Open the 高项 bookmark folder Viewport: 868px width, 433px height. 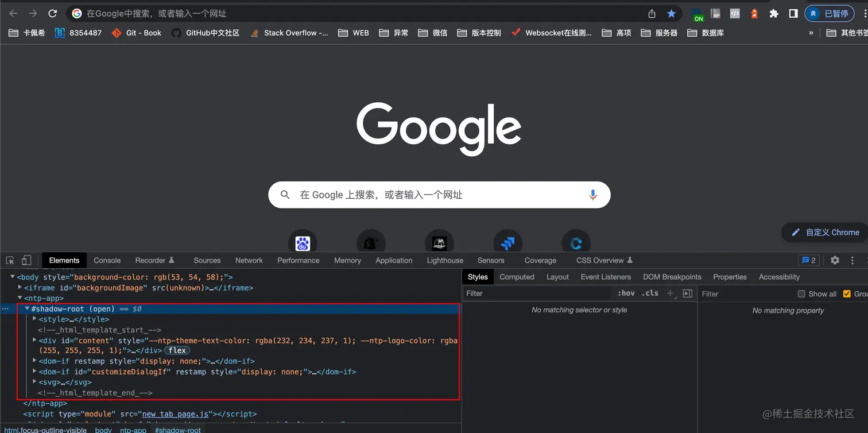point(617,33)
